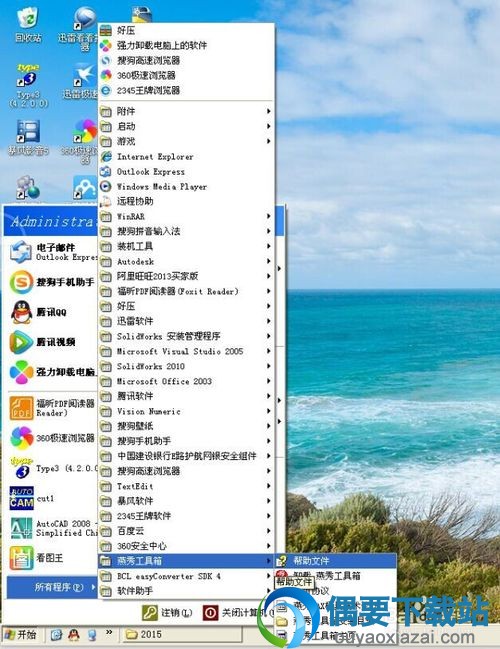Open 电子邮件 Outlook Express pinned item
The width and height of the screenshot is (500, 649).
coord(52,252)
